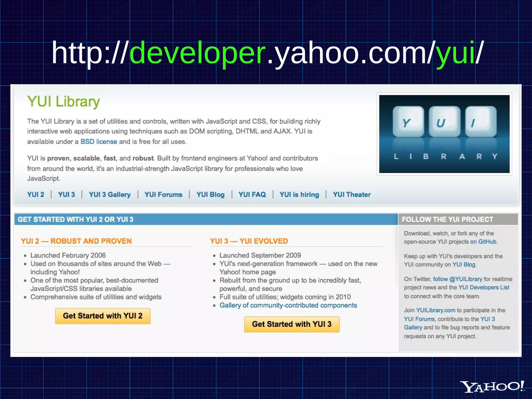Click Get Started with YUI 3 button
532x399 pixels.
tap(292, 324)
